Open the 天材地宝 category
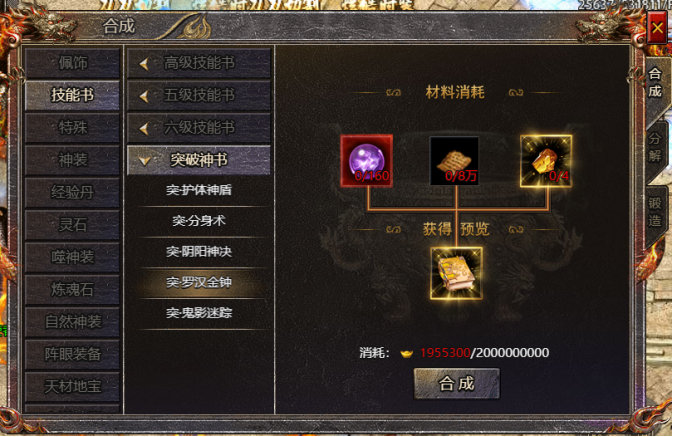The height and width of the screenshot is (437, 673). [73, 386]
